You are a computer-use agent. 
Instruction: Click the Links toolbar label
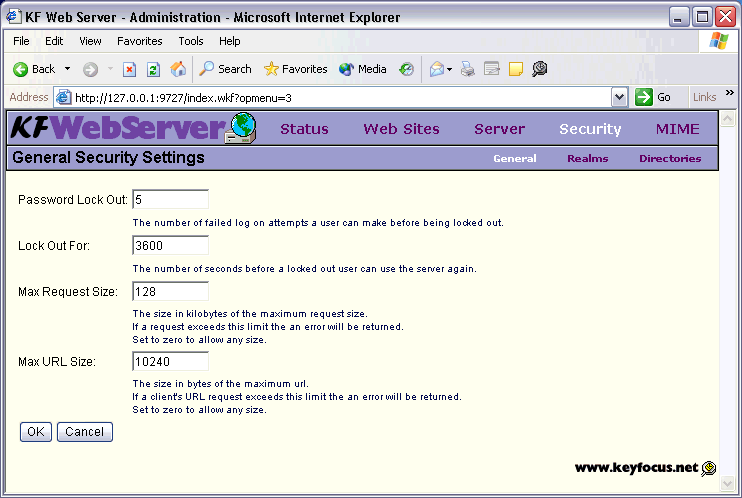(704, 97)
